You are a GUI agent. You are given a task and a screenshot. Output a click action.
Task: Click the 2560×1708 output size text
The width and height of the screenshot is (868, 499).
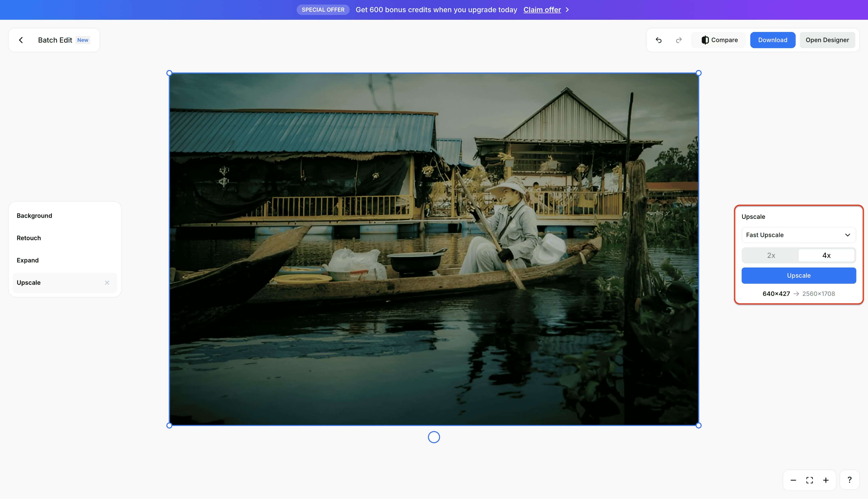click(x=818, y=294)
